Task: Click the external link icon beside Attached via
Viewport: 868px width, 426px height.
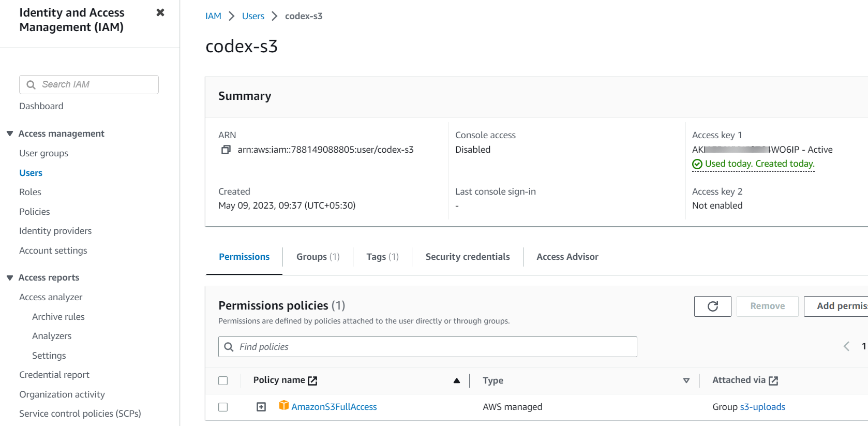Action: tap(773, 381)
